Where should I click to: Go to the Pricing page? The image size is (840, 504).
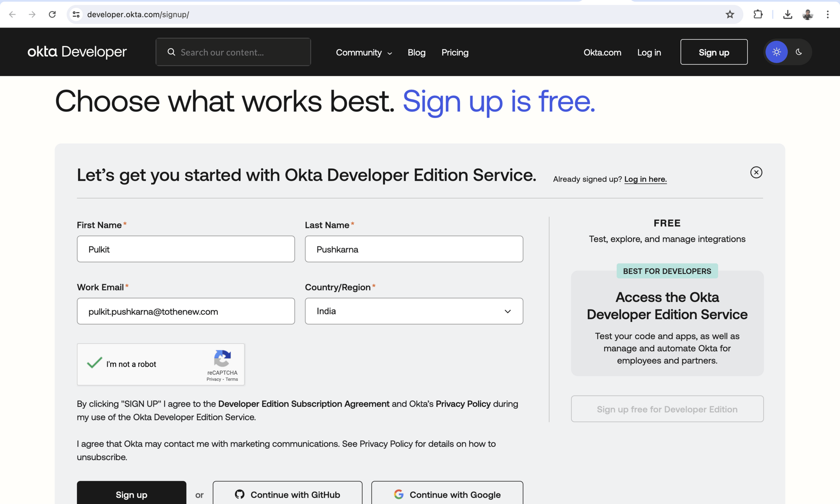pyautogui.click(x=455, y=52)
